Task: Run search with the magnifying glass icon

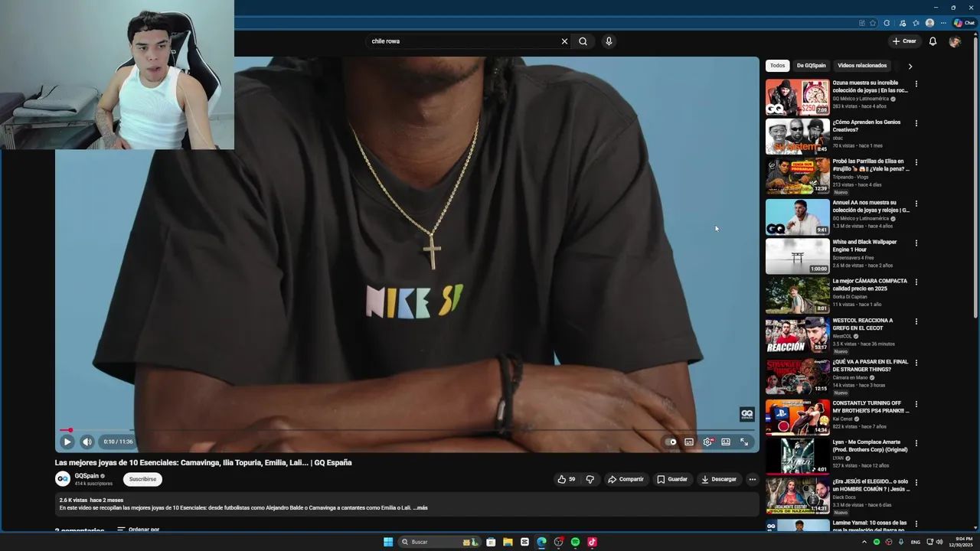Action: pos(583,41)
